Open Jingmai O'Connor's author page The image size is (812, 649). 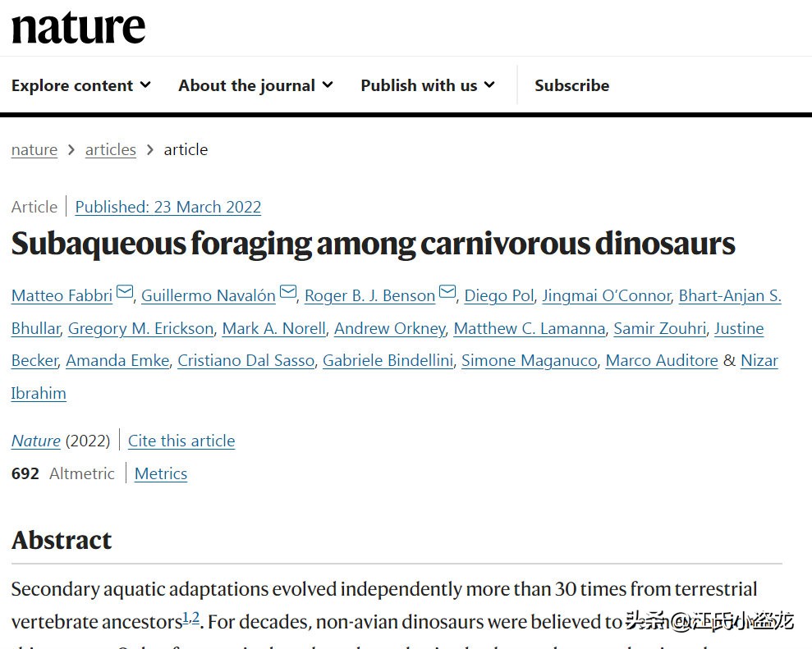(607, 295)
